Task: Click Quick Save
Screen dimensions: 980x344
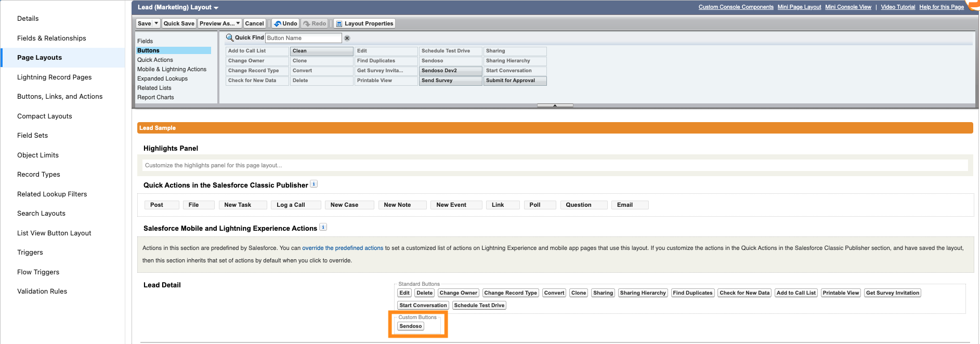Action: tap(179, 23)
